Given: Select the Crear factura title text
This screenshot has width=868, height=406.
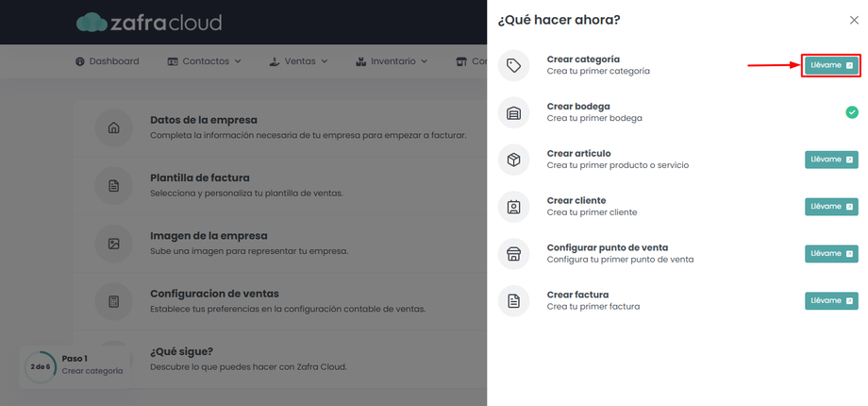Looking at the screenshot, I should (x=578, y=295).
